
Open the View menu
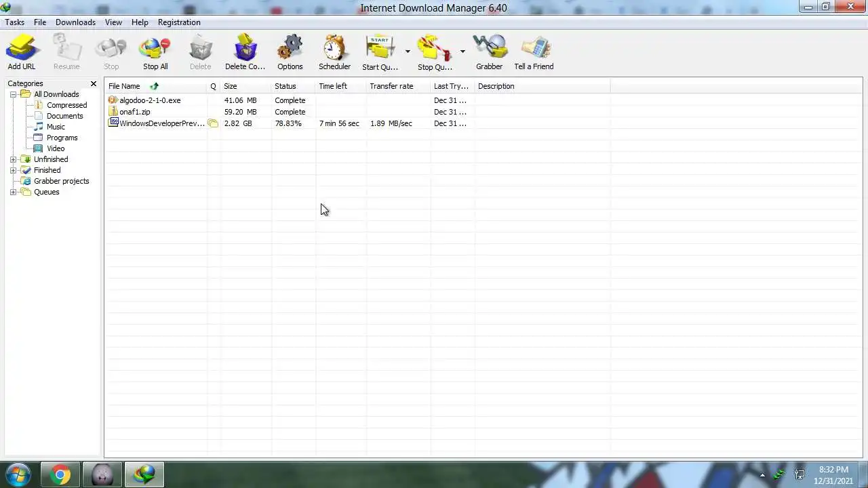click(x=113, y=22)
